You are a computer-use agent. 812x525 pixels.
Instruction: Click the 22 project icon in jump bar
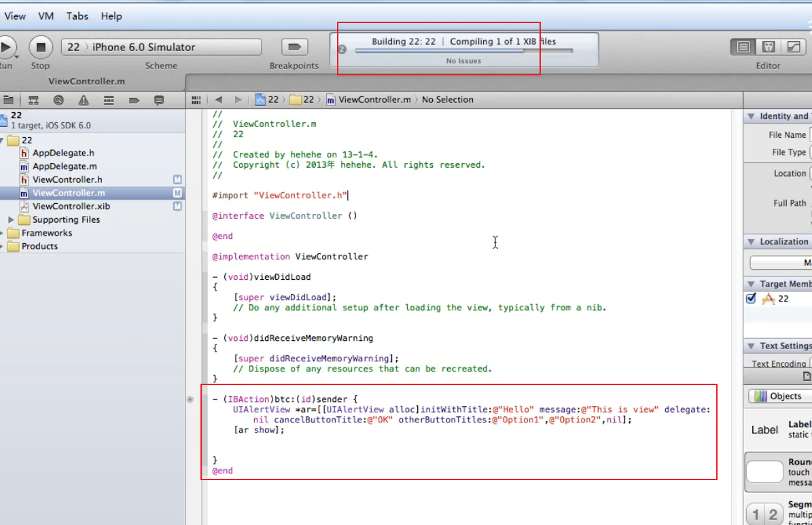[260, 99]
